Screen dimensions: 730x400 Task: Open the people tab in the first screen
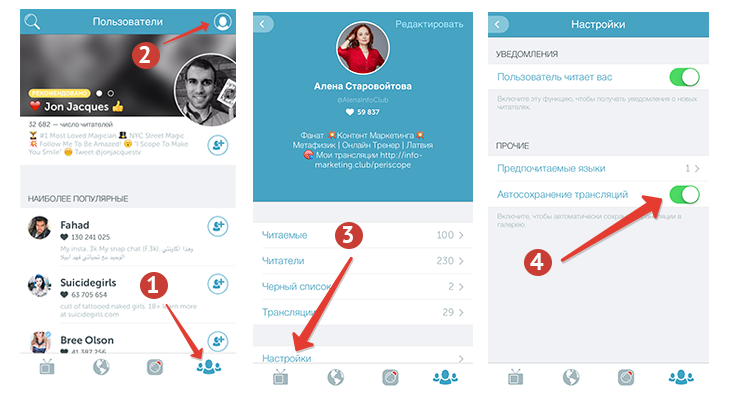[x=209, y=367]
